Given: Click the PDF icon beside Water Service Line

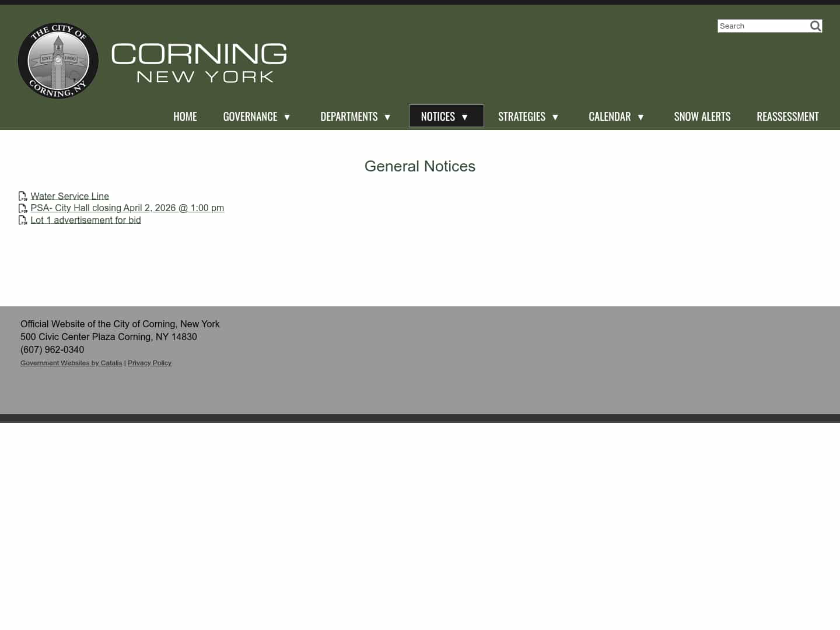Looking at the screenshot, I should [x=23, y=196].
